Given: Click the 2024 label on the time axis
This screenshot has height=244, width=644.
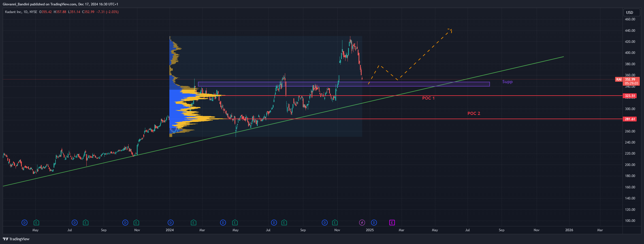Looking at the screenshot, I should pos(170,230).
